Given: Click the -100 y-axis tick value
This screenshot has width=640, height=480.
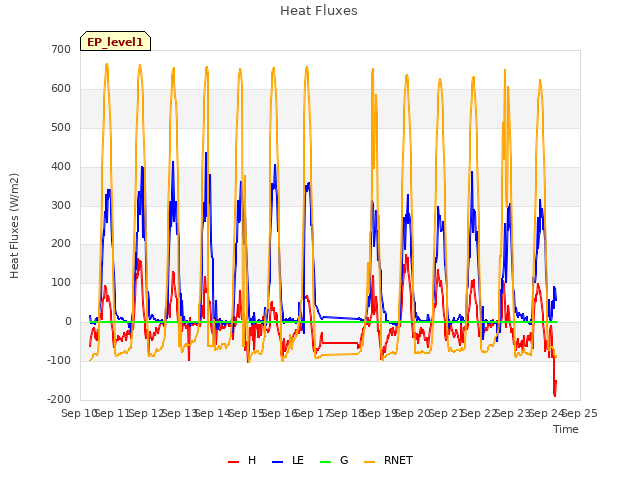Looking at the screenshot, I should pyautogui.click(x=59, y=360).
